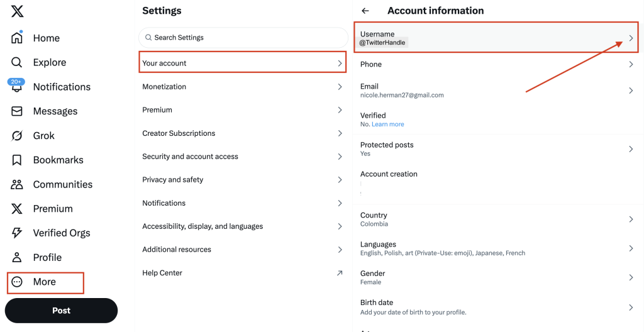Click the Post button
The height and width of the screenshot is (332, 644).
tap(61, 311)
